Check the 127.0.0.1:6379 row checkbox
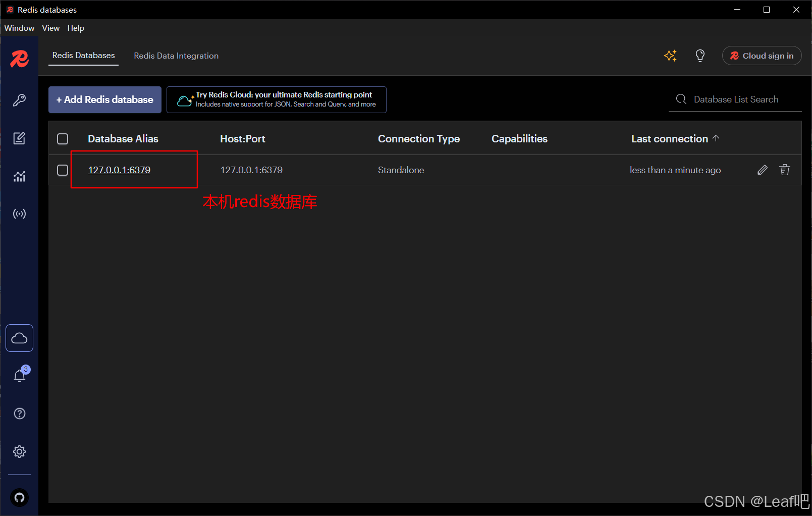 pyautogui.click(x=63, y=170)
